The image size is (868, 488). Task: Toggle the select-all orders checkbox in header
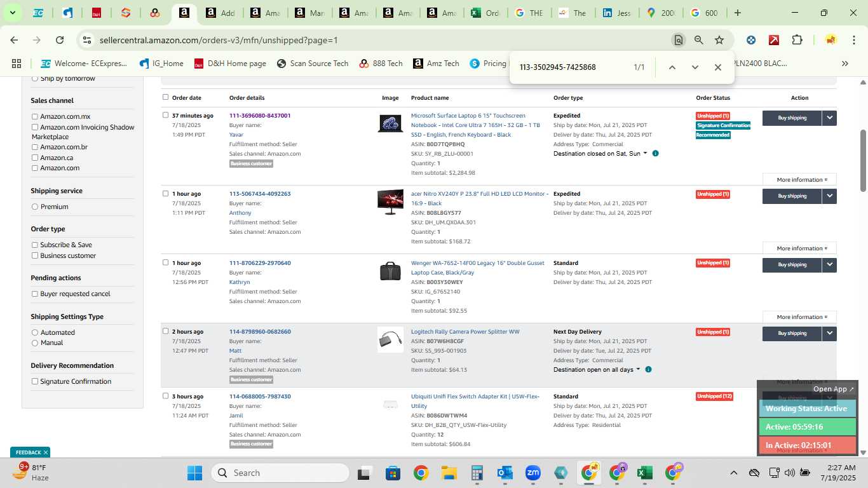(165, 97)
